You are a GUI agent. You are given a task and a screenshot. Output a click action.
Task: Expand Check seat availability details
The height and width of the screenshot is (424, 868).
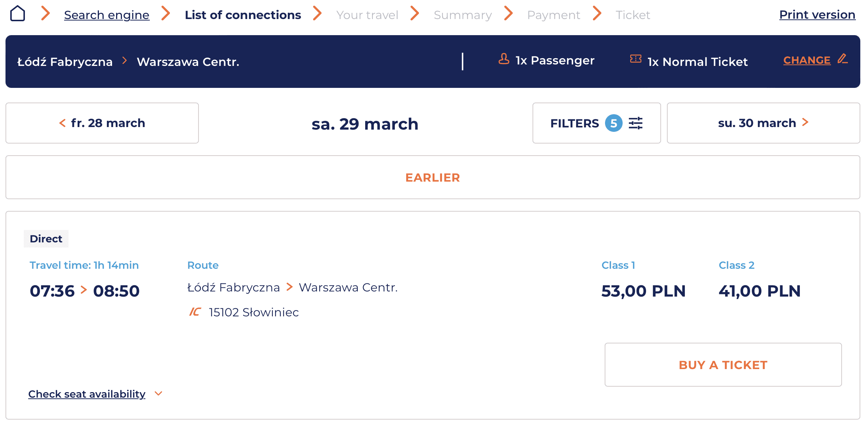click(x=87, y=394)
